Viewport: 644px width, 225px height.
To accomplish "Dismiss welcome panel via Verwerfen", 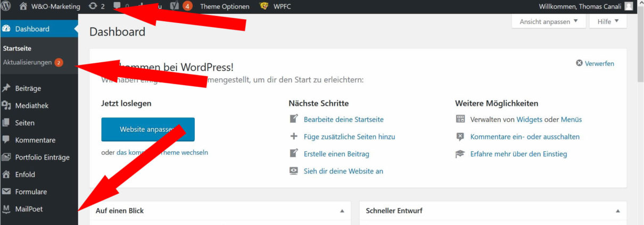I will click(x=595, y=63).
